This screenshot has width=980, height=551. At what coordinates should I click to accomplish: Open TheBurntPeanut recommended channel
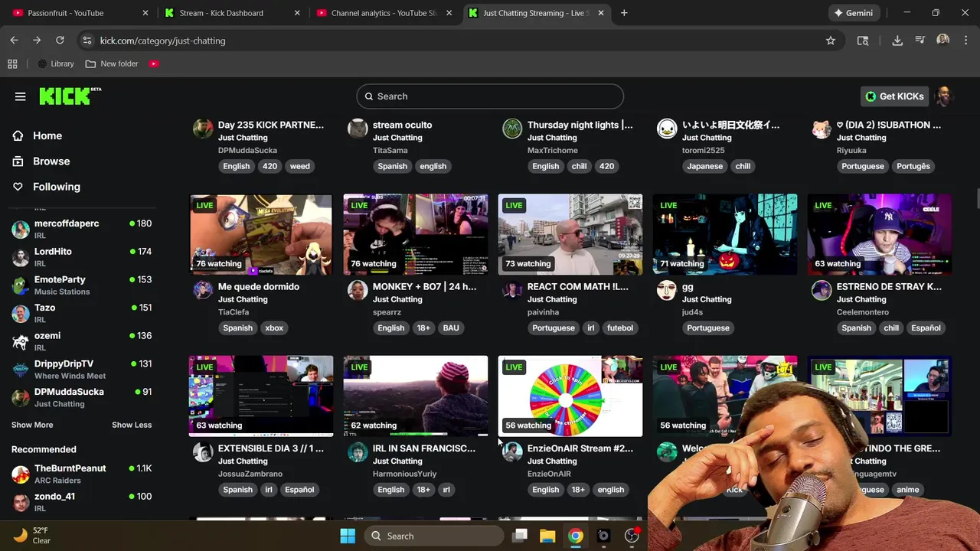click(x=81, y=474)
